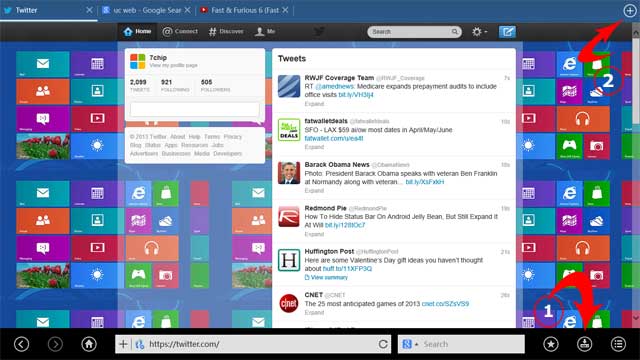Open the Discover menu item
Screen dimensions: 640x360
(x=226, y=31)
